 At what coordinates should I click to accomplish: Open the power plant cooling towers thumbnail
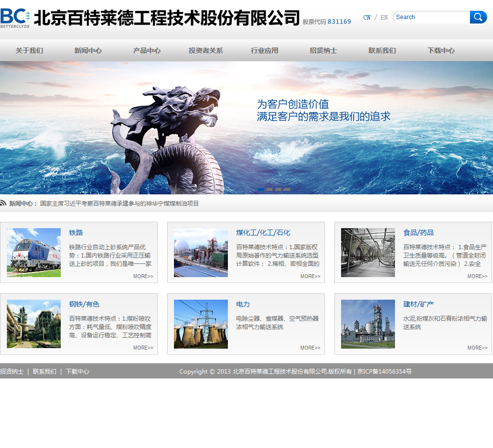point(201,324)
